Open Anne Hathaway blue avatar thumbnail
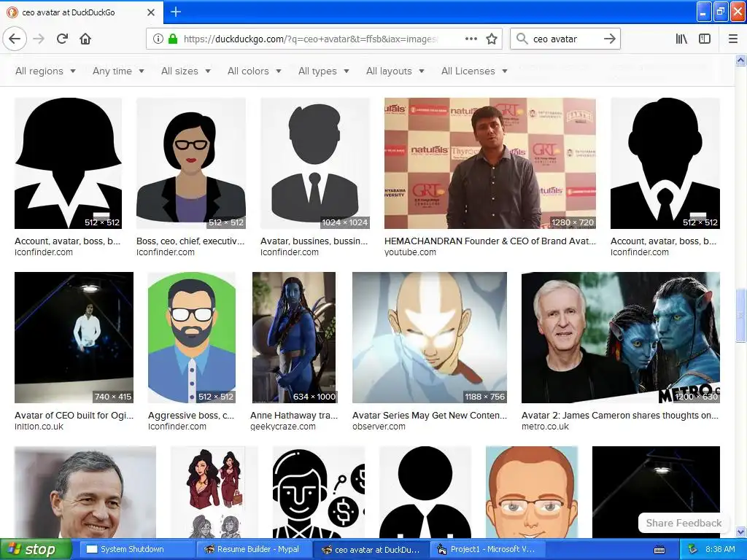Image resolution: width=747 pixels, height=560 pixels. click(x=294, y=338)
